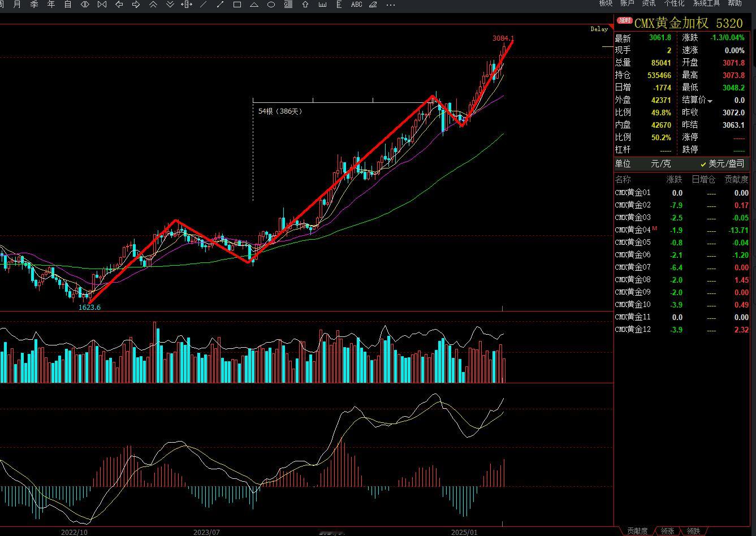
Task: Switch chart to monthly period 月
Action: (17, 4)
